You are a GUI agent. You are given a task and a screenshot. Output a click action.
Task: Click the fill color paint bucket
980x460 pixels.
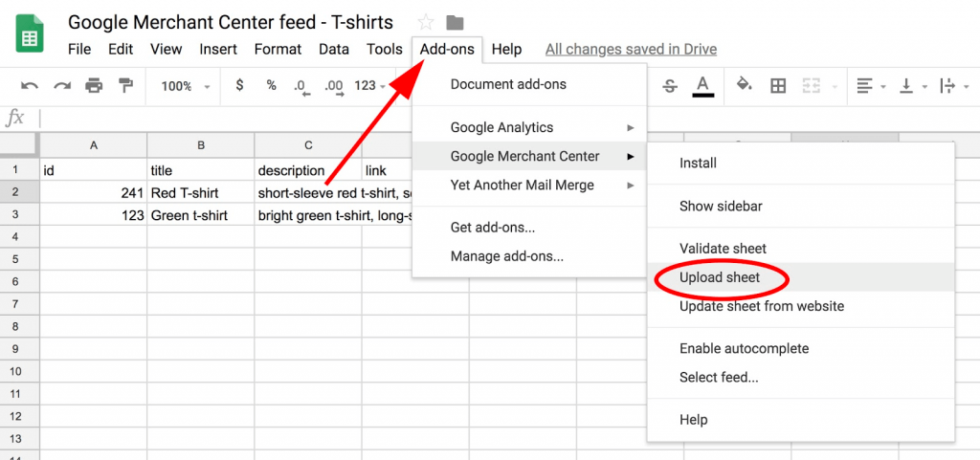744,86
